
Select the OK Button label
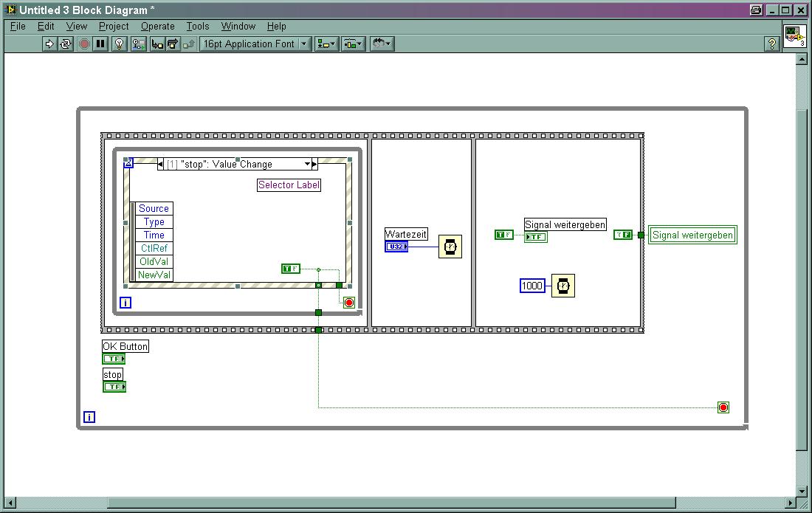(125, 346)
